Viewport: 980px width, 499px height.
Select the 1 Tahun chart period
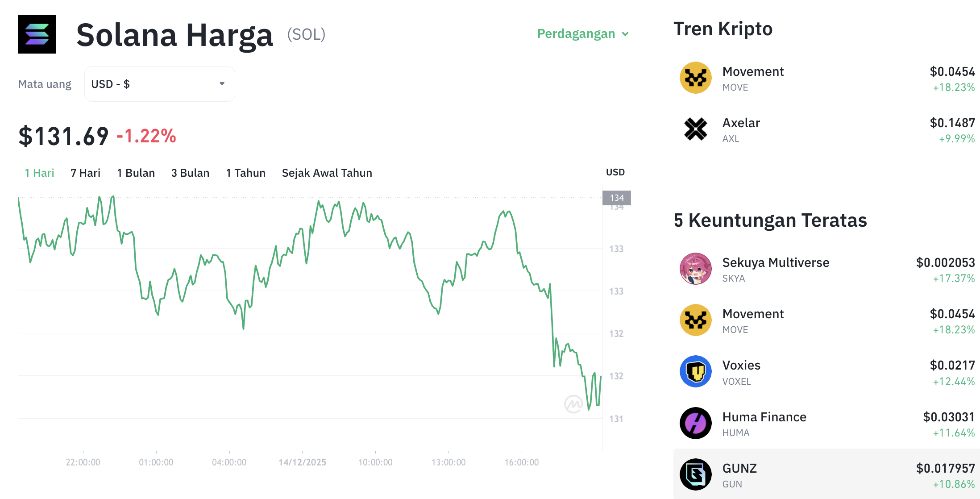point(245,173)
